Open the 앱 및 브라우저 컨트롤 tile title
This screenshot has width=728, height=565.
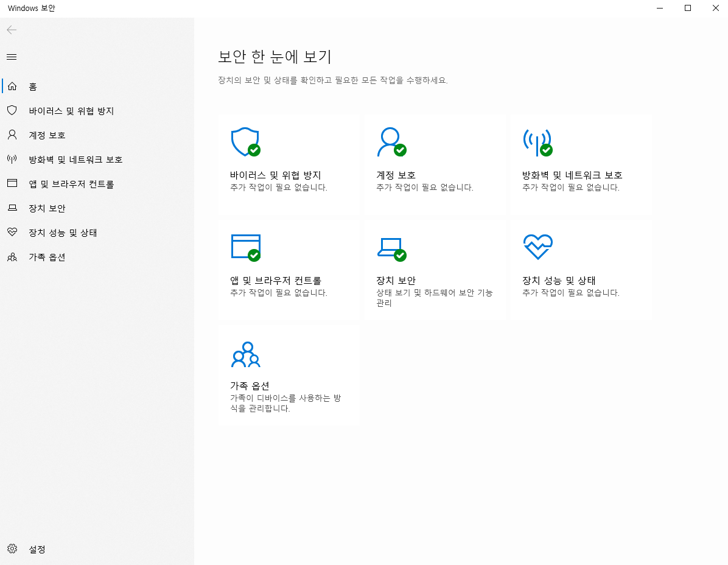275,281
